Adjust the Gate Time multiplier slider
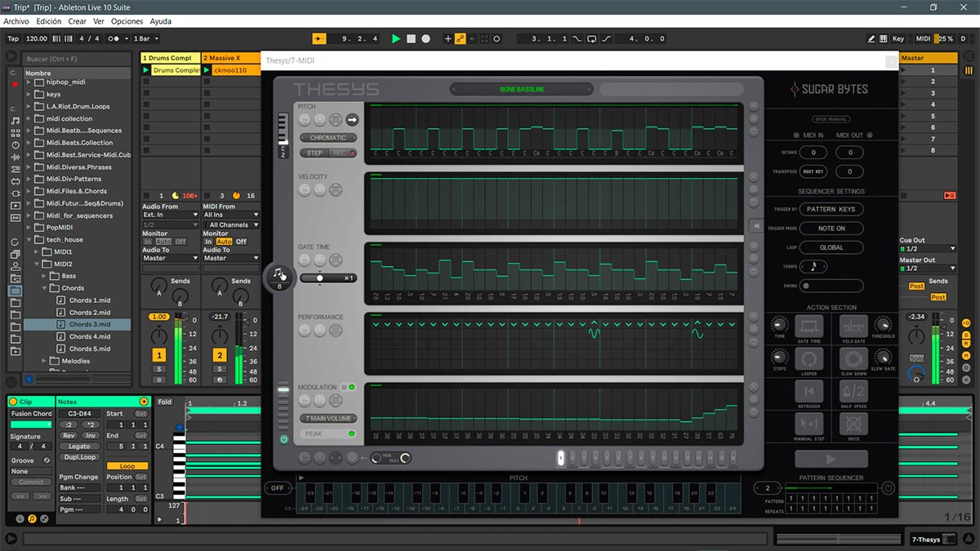980x551 pixels. pos(328,278)
